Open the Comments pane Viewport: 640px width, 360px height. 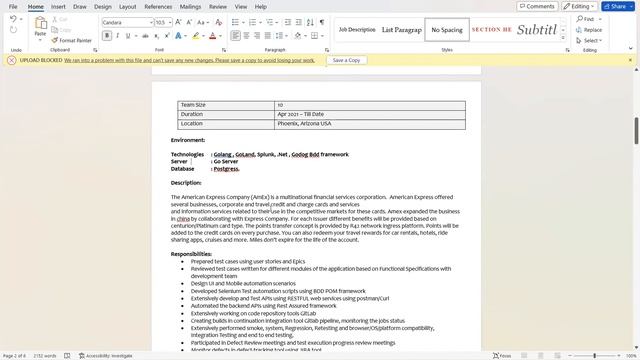pos(537,7)
